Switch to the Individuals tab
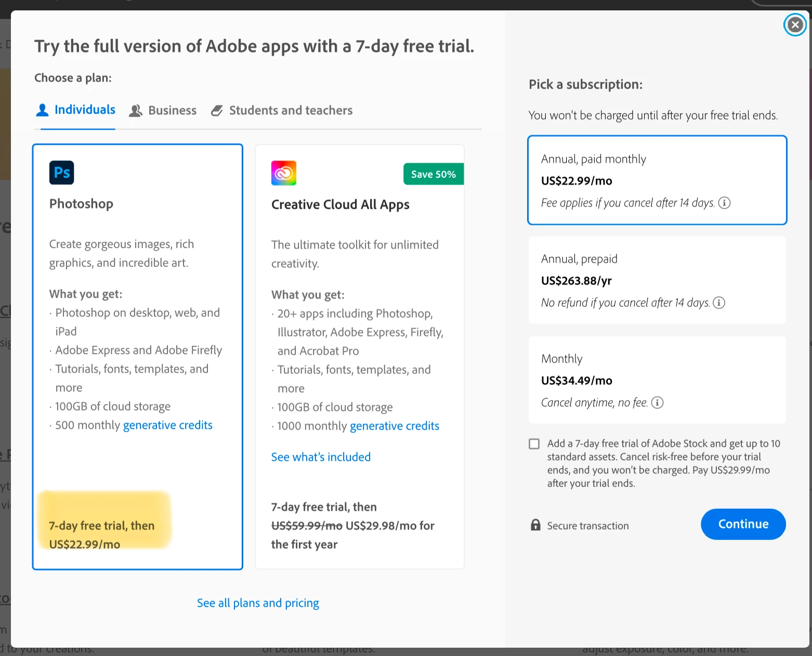 click(76, 110)
